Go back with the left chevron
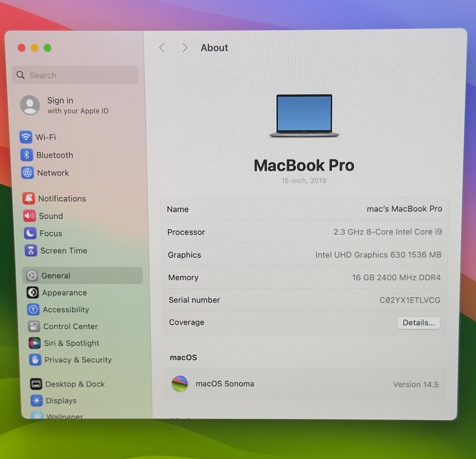The height and width of the screenshot is (459, 476). pyautogui.click(x=162, y=48)
